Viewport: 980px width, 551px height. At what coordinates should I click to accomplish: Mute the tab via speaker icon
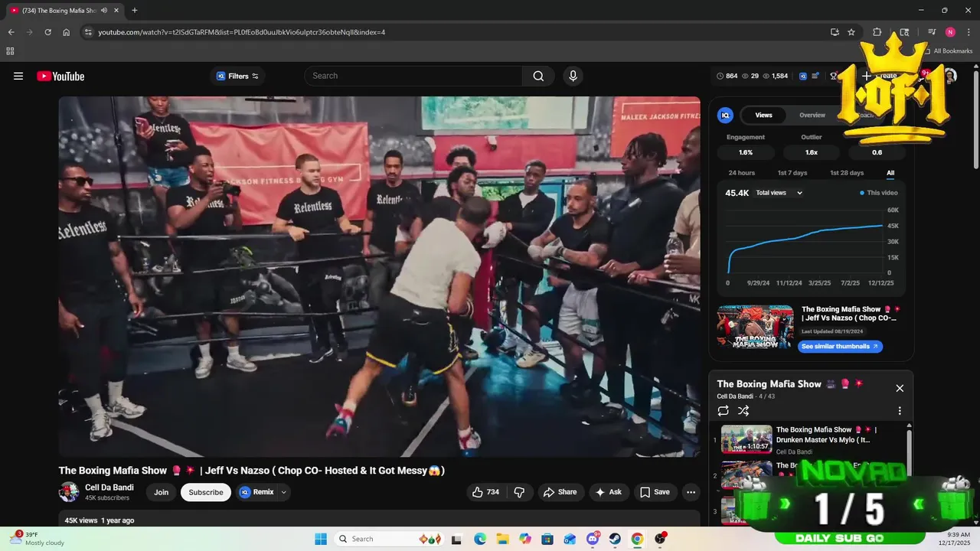(104, 10)
